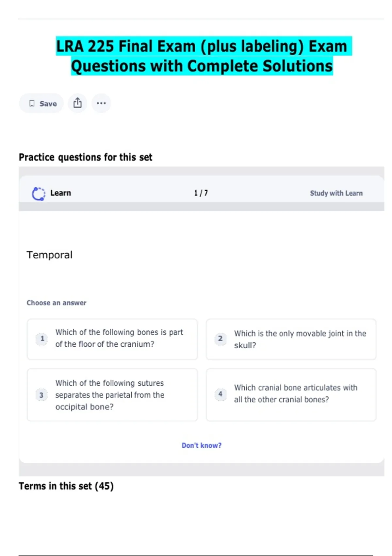Click the number 3 answer badge
This screenshot has height=556, width=392.
tap(41, 395)
